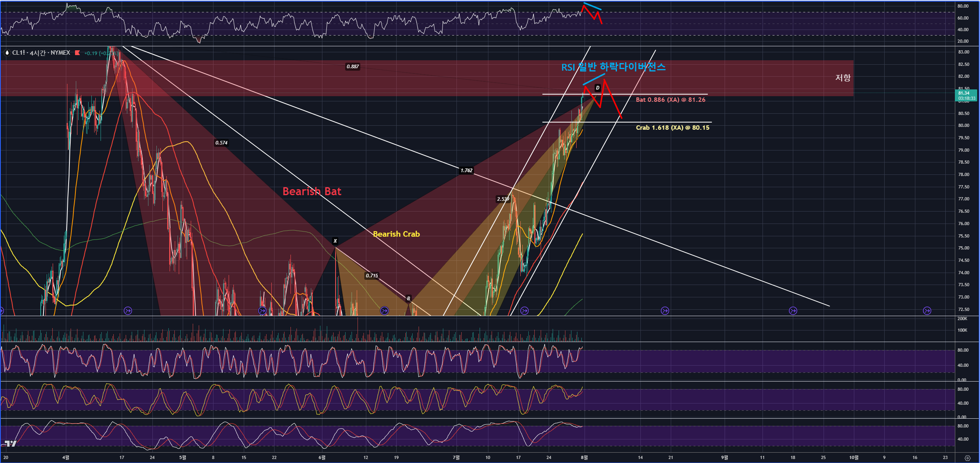Open chart settings hexagon gear icon
Screen dimensions: 980x463
pos(967,458)
